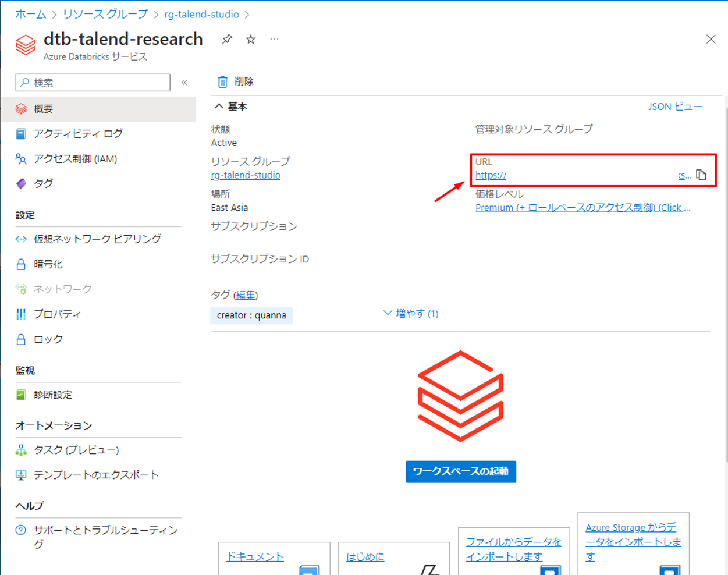Click the Databricks service logo in header

(26, 45)
